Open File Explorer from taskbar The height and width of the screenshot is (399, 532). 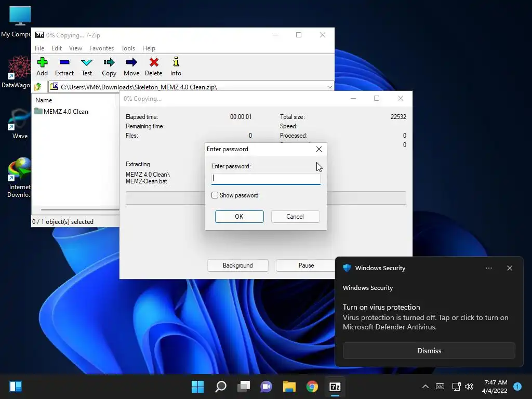(x=289, y=387)
